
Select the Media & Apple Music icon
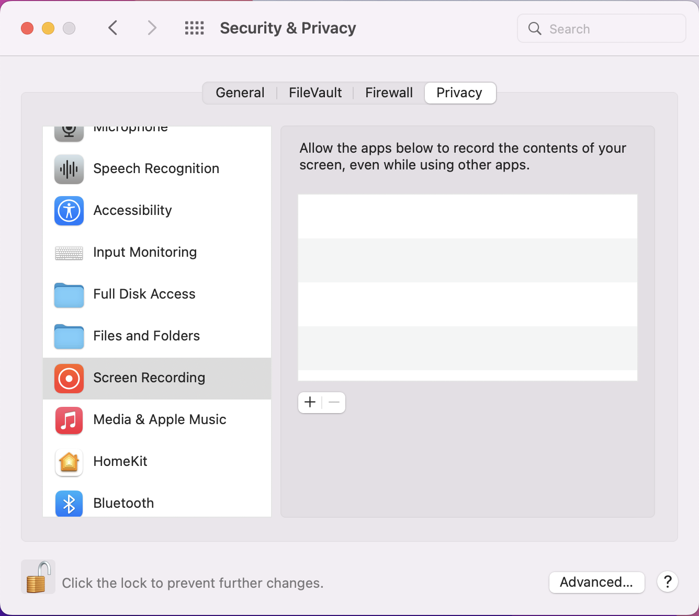(x=69, y=420)
